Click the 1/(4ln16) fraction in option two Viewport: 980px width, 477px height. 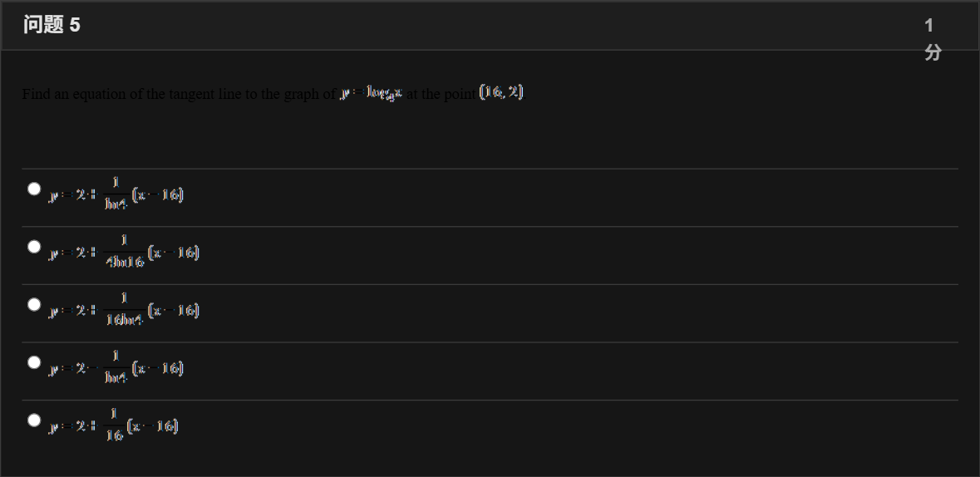125,251
